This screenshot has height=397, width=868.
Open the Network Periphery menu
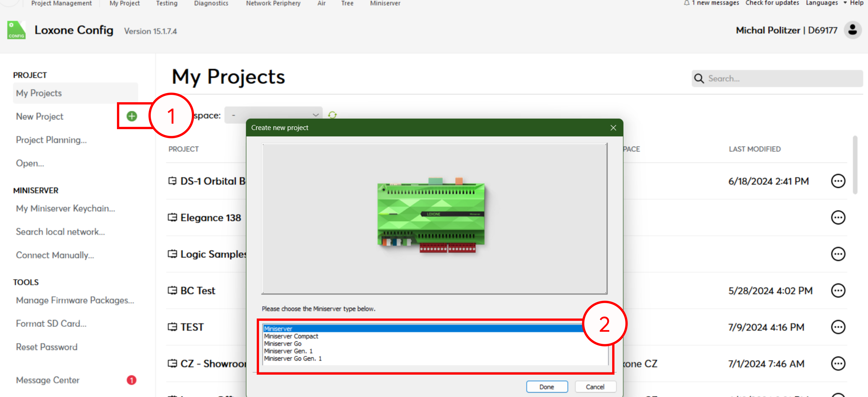point(273,3)
